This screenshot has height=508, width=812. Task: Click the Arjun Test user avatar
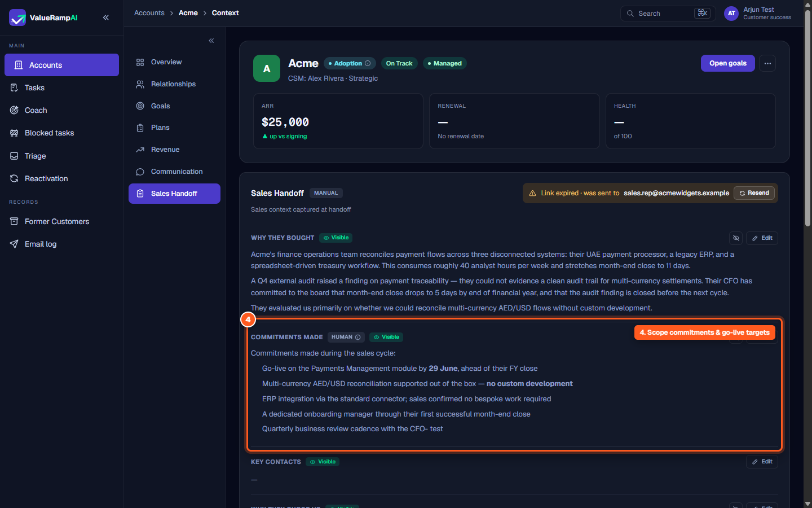click(731, 14)
